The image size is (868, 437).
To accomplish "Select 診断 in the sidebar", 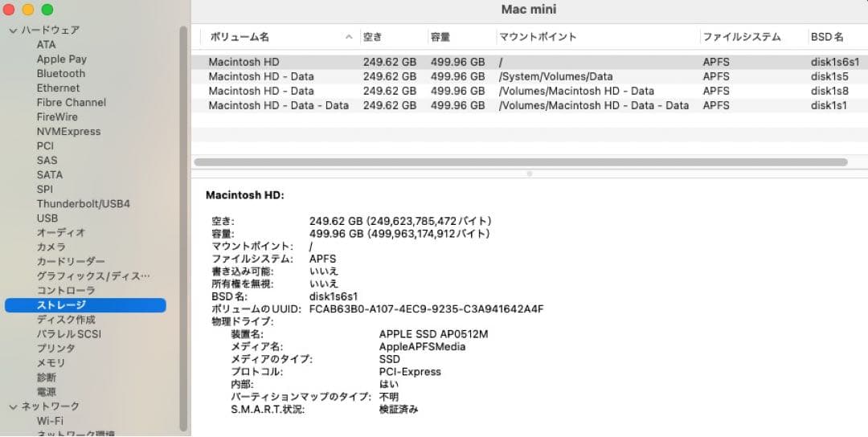I will click(47, 378).
